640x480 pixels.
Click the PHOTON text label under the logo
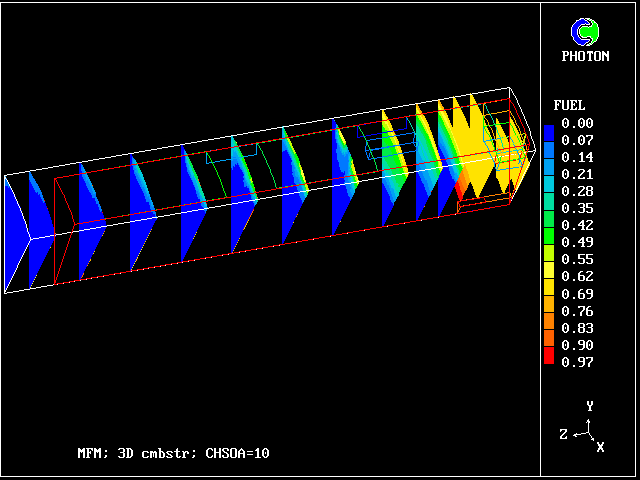pyautogui.click(x=585, y=56)
